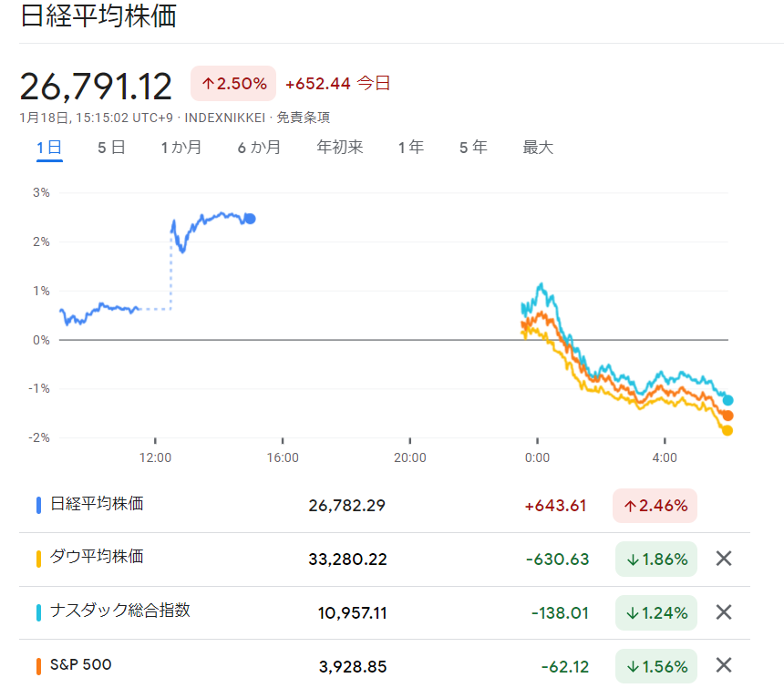Image resolution: width=784 pixels, height=688 pixels.
Task: Switch to the 1か月 time range tab
Action: click(x=181, y=148)
